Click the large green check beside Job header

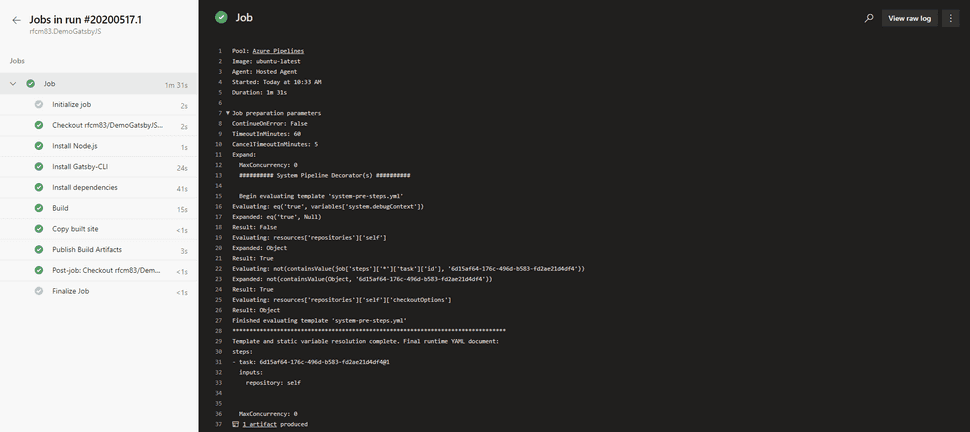221,17
